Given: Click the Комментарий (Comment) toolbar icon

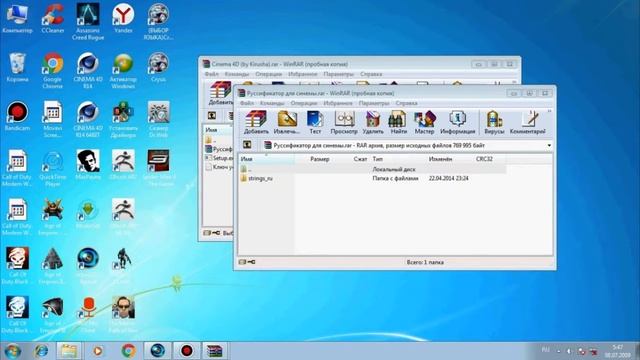Looking at the screenshot, I should [527, 122].
